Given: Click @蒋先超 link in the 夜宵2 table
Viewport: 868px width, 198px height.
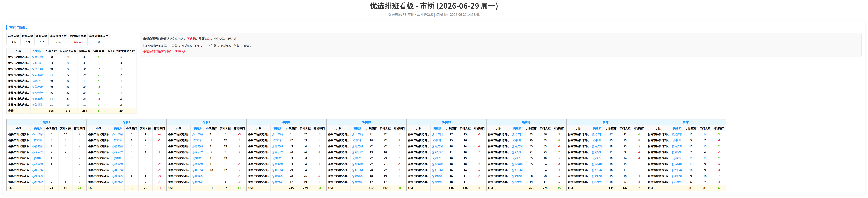Looking at the screenshot, I should pyautogui.click(x=677, y=146).
